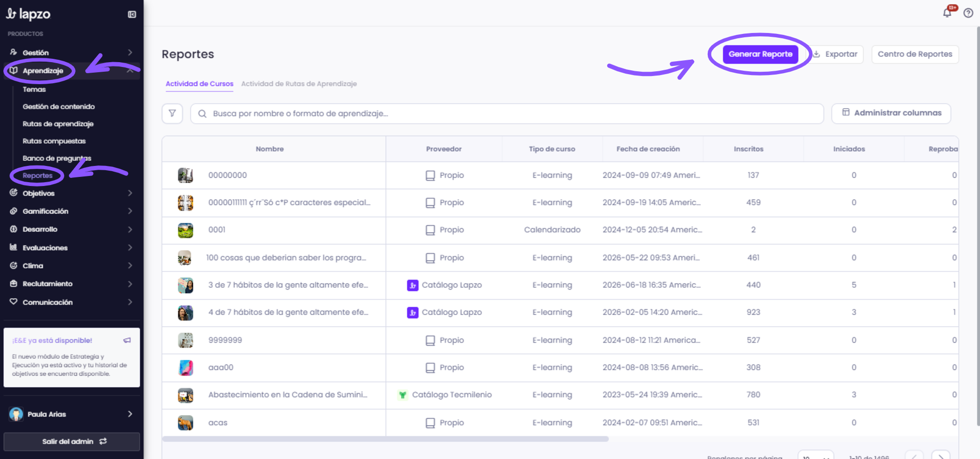Image resolution: width=980 pixels, height=459 pixels.
Task: Click Administrar columnas button
Action: pos(891,113)
